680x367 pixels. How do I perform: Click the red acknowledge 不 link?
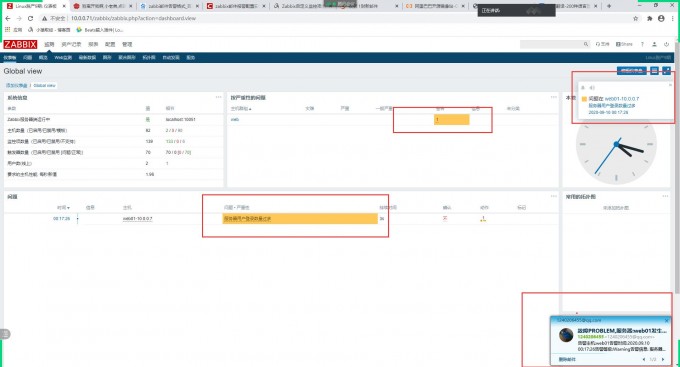(x=445, y=219)
